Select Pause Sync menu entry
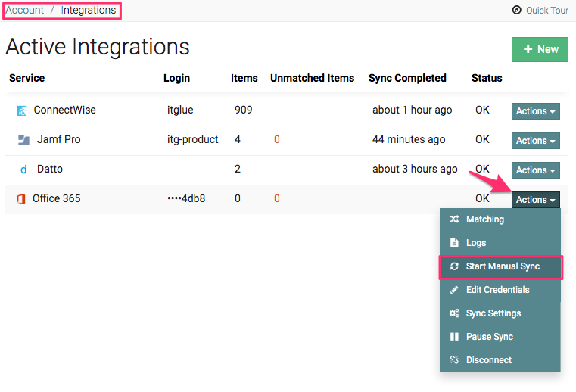 pyautogui.click(x=489, y=337)
